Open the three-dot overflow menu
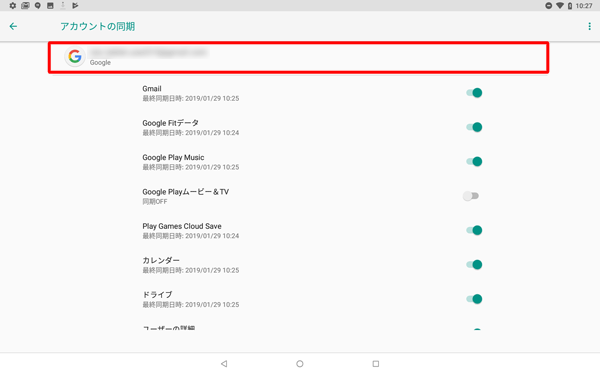Image resolution: width=600 pixels, height=375 pixels. pos(589,26)
